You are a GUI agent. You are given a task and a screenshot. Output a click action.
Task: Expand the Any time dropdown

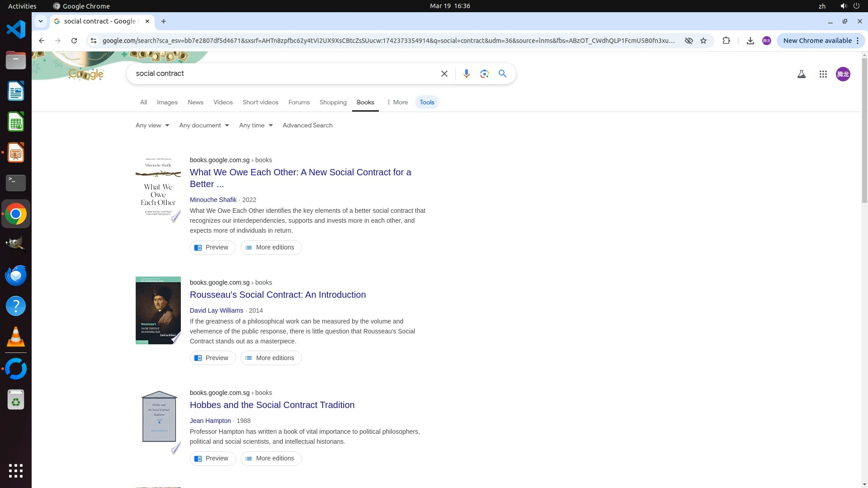256,125
